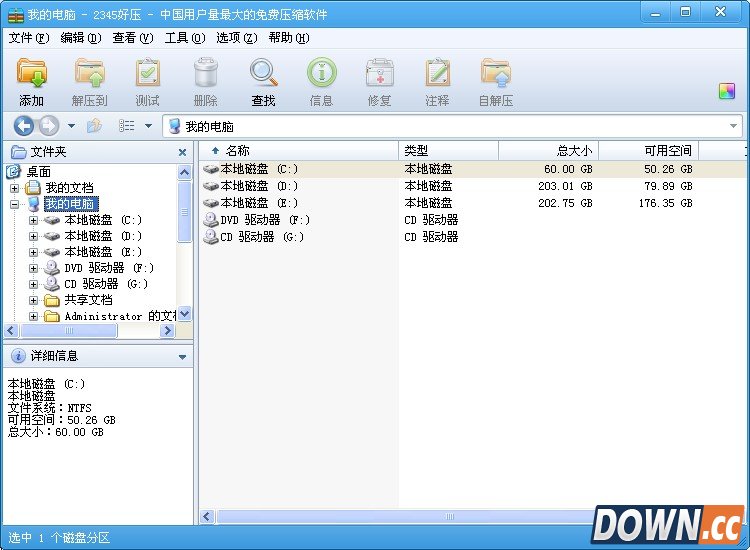This screenshot has width=750, height=550.
Task: Open the skin color palette icon
Action: click(x=727, y=91)
